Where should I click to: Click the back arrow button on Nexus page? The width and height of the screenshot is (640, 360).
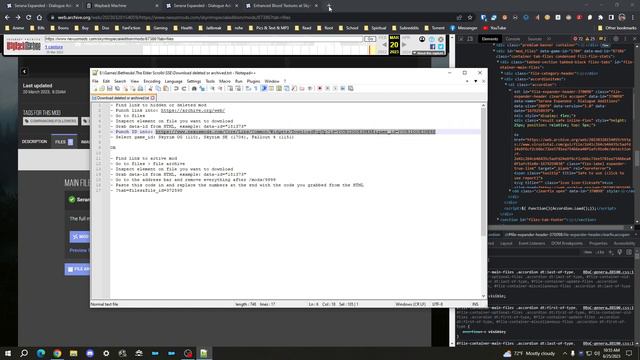pos(24,71)
